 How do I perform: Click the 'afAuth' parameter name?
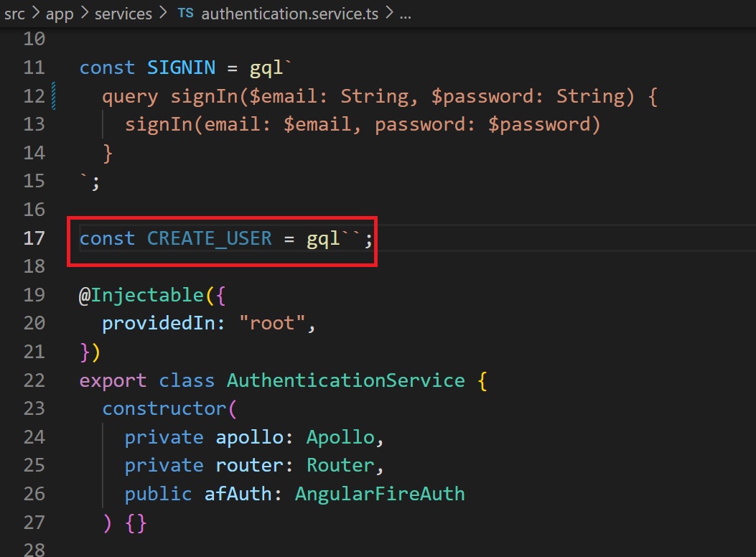pos(238,494)
